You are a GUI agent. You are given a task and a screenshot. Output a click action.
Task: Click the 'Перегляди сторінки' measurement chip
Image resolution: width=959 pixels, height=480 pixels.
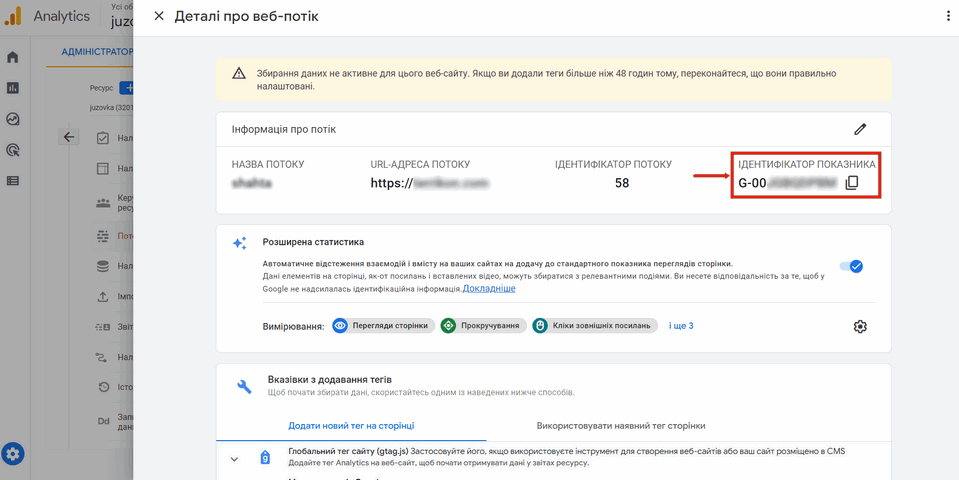coord(382,326)
